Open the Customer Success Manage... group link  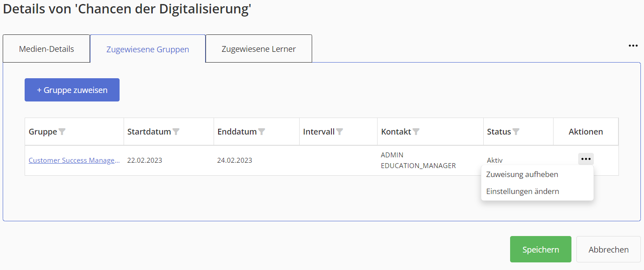[74, 160]
